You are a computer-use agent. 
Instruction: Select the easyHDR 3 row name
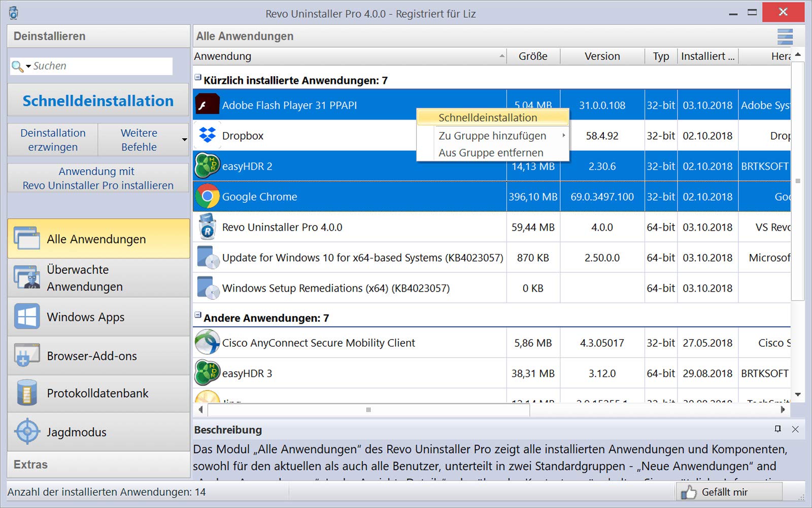247,373
